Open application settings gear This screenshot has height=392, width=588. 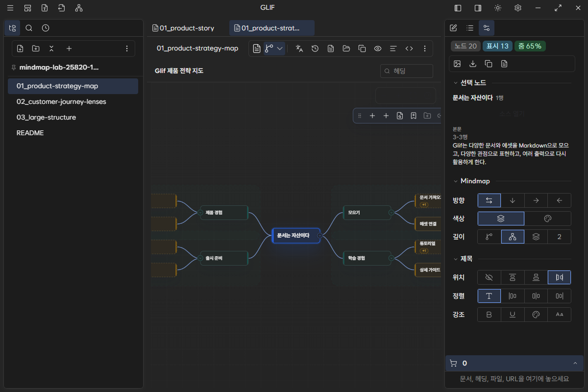(x=518, y=8)
